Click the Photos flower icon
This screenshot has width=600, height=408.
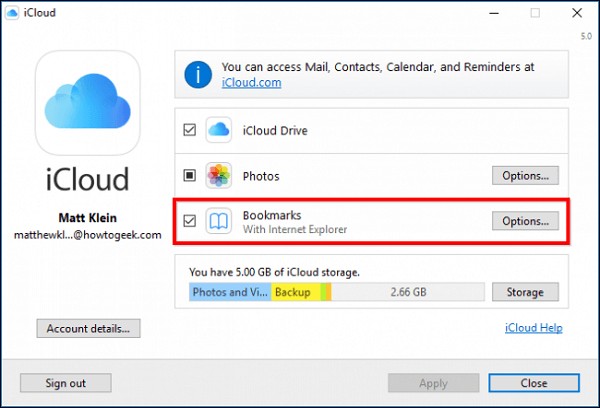[x=219, y=176]
